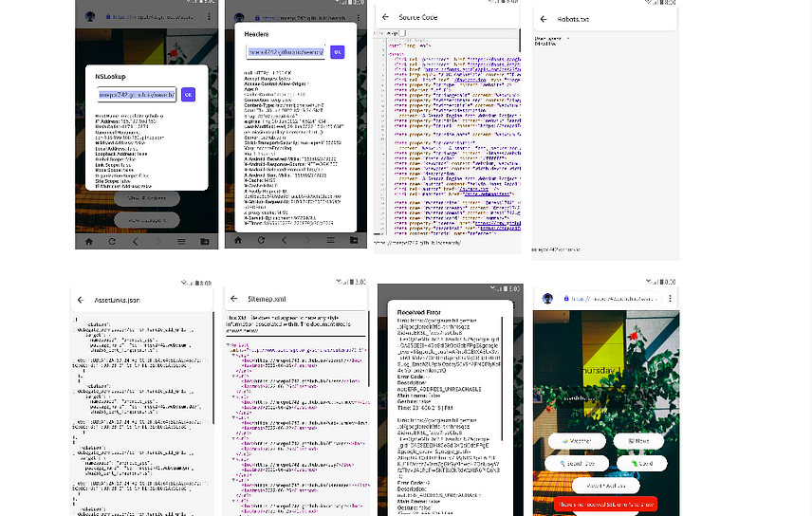
Task: Click the 'Loopback Address' line in NSLookup results
Action: pos(121,154)
